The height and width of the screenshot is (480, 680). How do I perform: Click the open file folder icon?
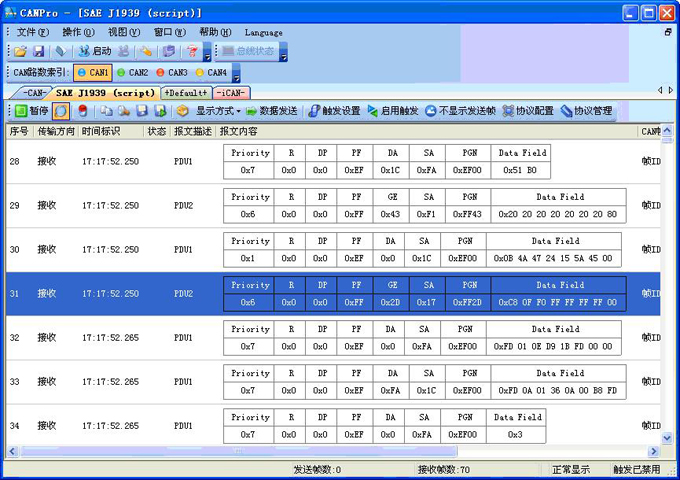point(19,51)
